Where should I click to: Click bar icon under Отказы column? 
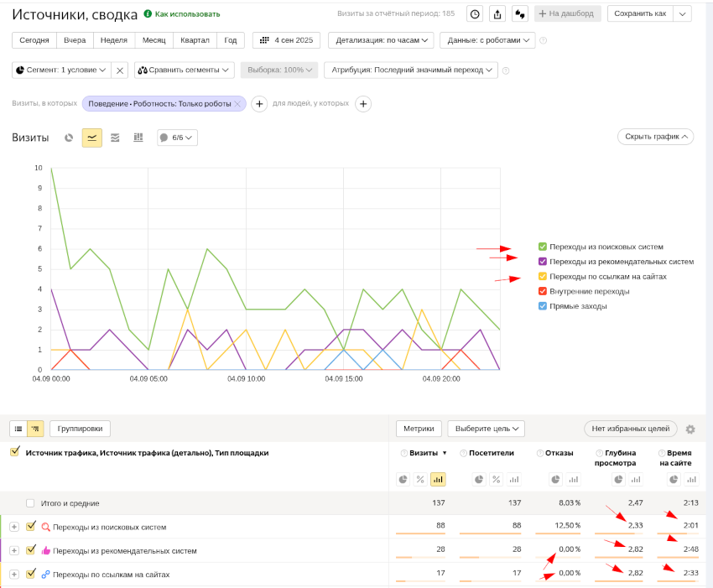574,479
